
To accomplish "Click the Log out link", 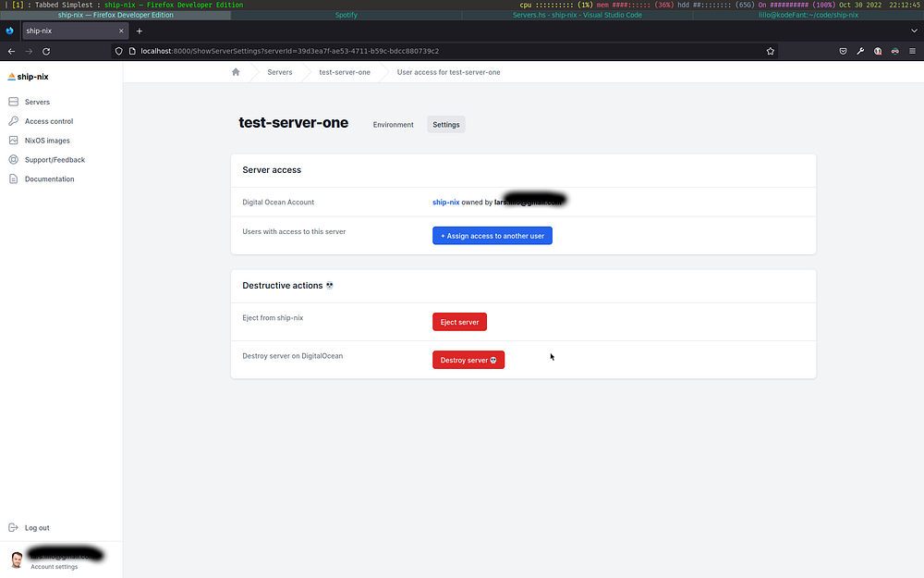I will coord(37,528).
